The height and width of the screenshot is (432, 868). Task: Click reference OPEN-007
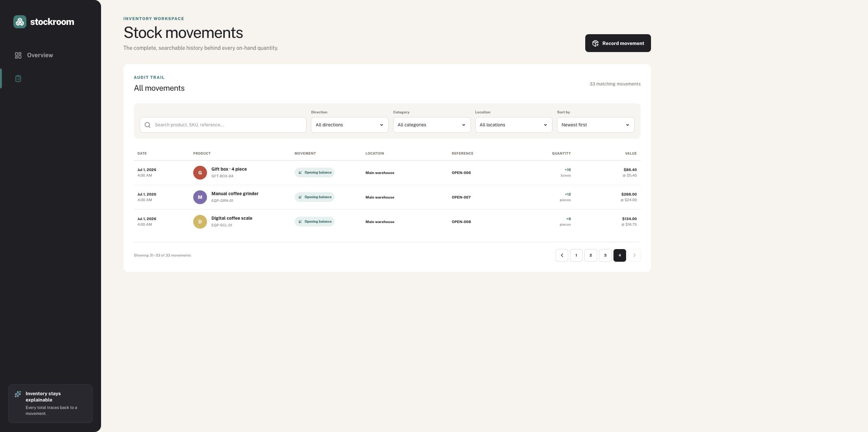461,197
